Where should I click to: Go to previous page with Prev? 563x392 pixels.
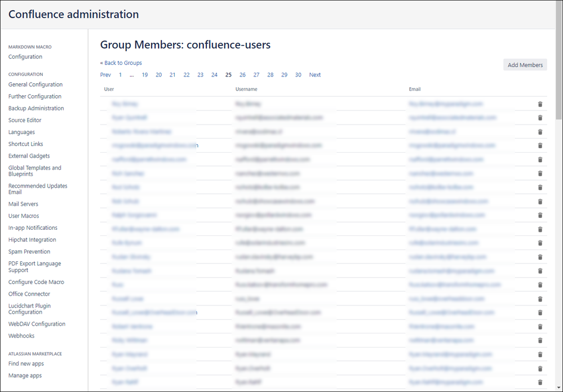pos(105,75)
